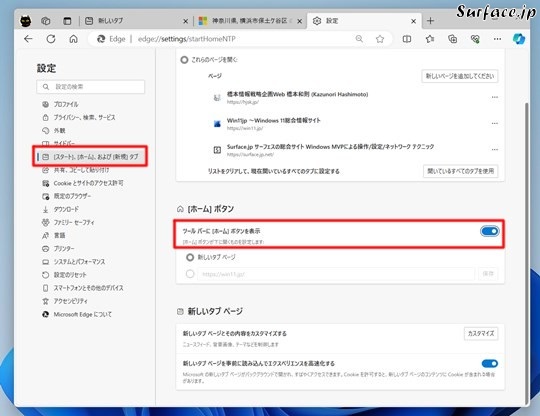Image resolution: width=540 pixels, height=416 pixels.
Task: Open プロファイル settings
Action: (x=65, y=104)
